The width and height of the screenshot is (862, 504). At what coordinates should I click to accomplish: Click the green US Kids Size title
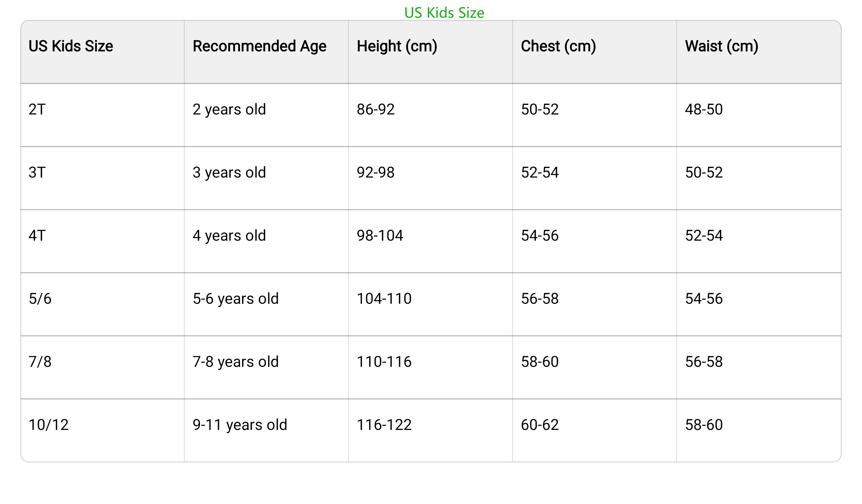(x=444, y=13)
